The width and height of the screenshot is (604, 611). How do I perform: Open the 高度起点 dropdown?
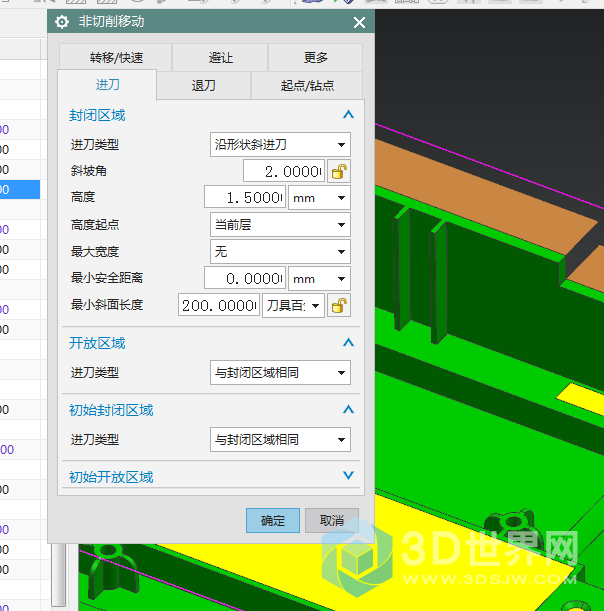point(280,225)
